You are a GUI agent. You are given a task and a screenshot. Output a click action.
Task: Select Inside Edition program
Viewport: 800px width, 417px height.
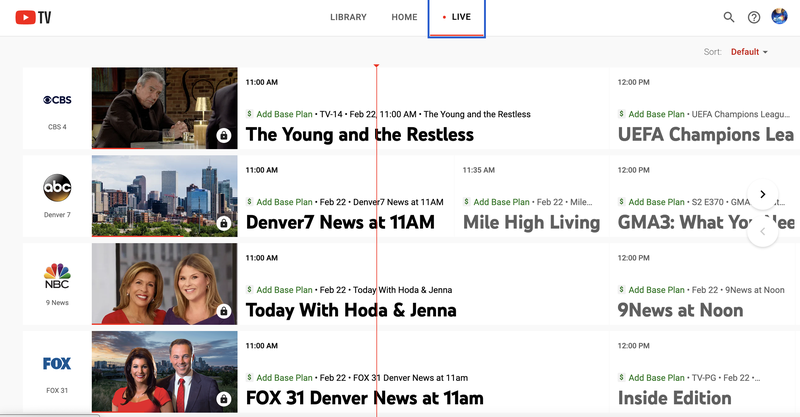pos(674,398)
